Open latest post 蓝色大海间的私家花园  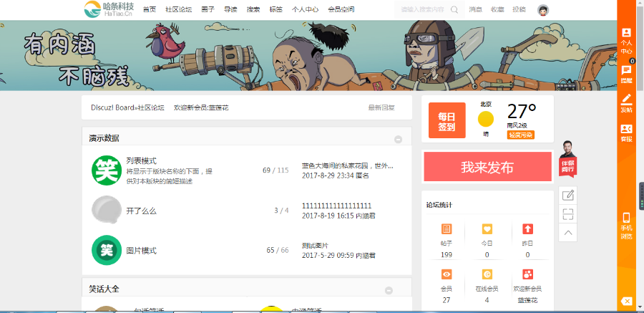click(x=348, y=166)
